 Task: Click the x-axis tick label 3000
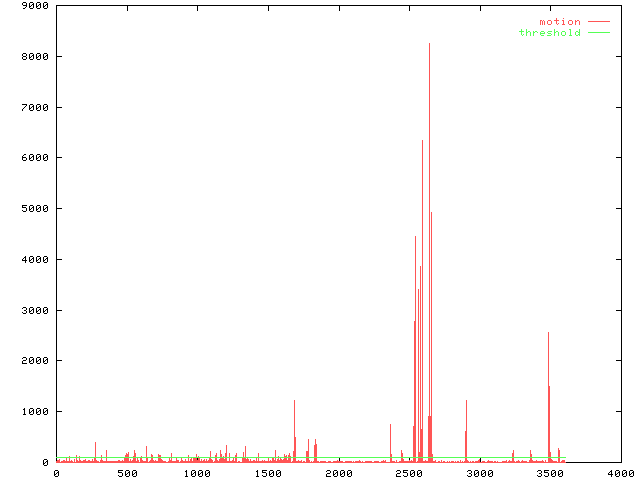pos(479,473)
